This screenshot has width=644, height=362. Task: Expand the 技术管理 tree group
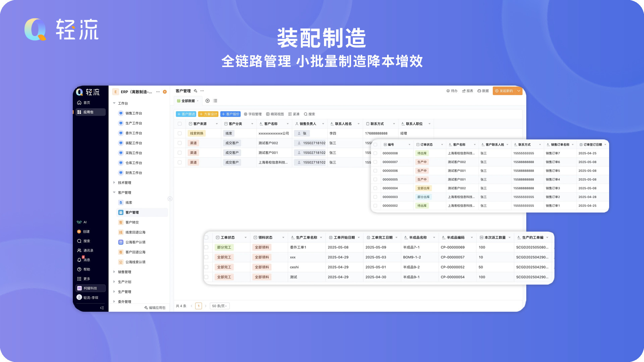point(114,183)
